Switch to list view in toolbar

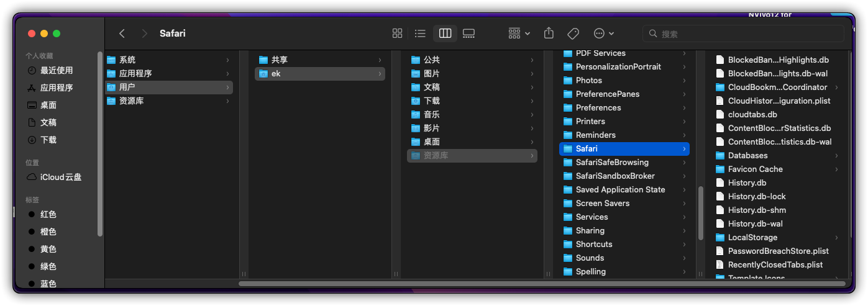coord(420,34)
